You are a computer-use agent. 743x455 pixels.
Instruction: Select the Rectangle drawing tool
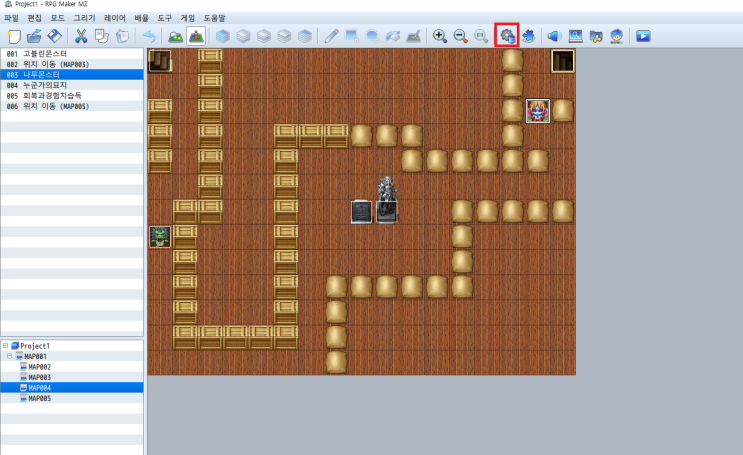click(352, 36)
